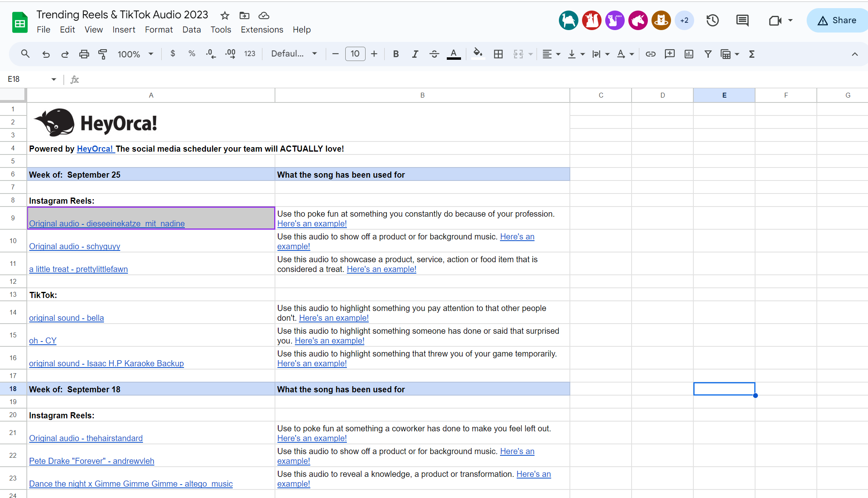The height and width of the screenshot is (498, 868).
Task: Toggle italic formatting
Action: (415, 54)
